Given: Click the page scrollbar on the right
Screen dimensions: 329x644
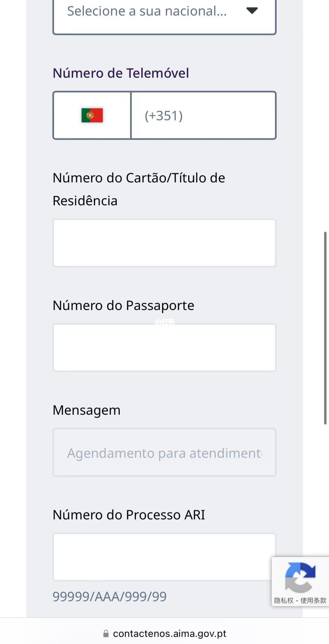Looking at the screenshot, I should [x=325, y=328].
